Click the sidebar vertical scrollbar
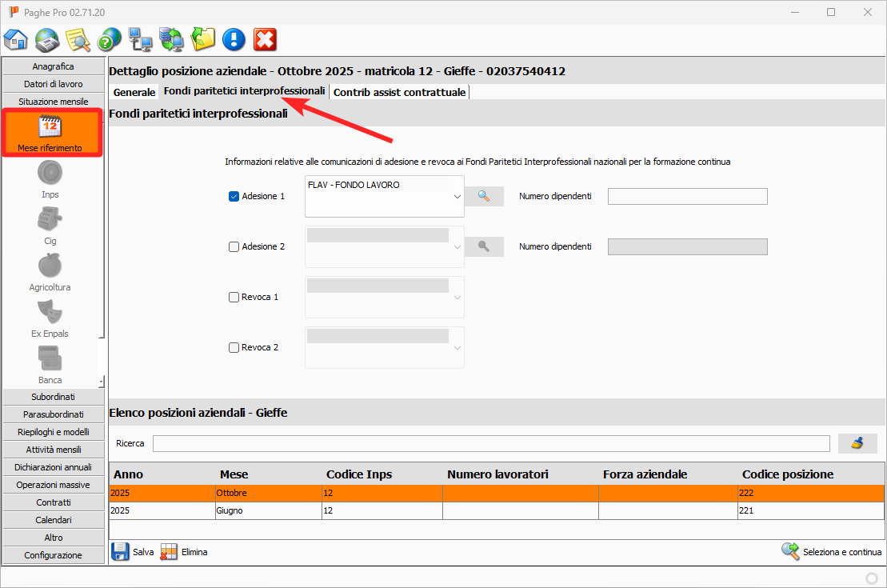Viewport: 887px width, 588px height. click(102, 240)
